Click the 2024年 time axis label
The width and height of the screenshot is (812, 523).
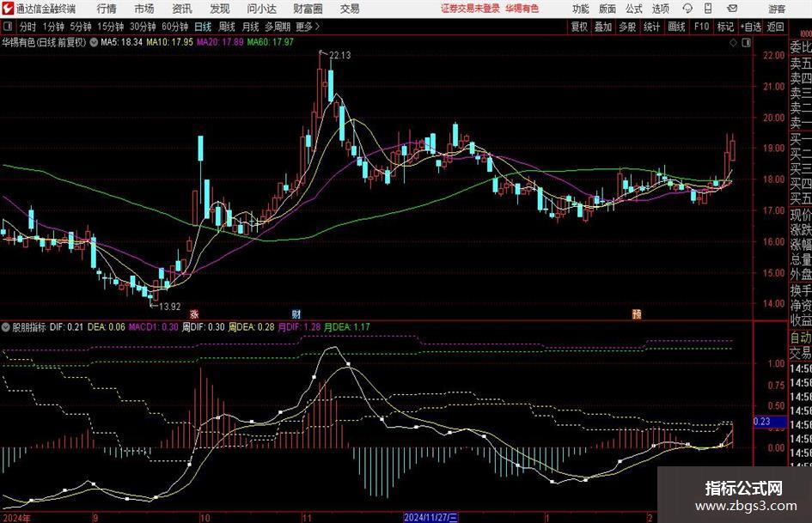click(16, 518)
